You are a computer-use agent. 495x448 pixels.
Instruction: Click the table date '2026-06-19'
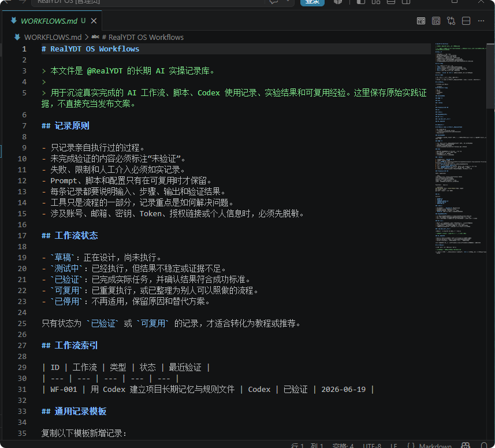click(344, 389)
